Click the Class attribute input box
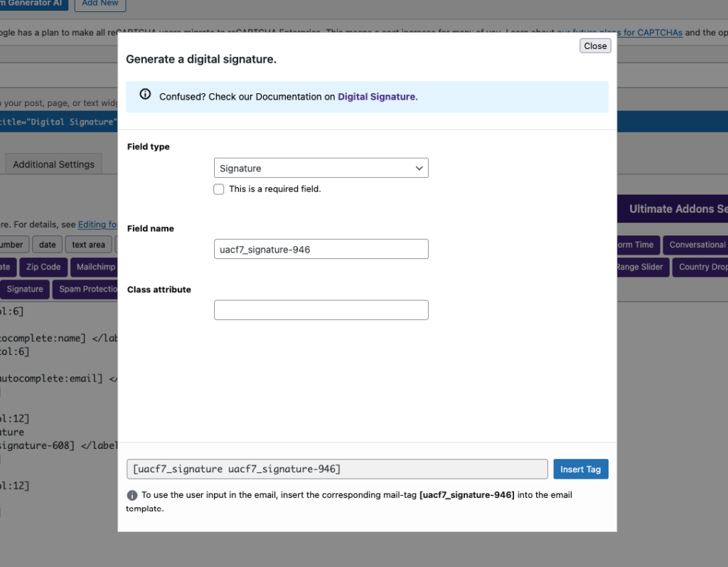728x567 pixels. (321, 309)
